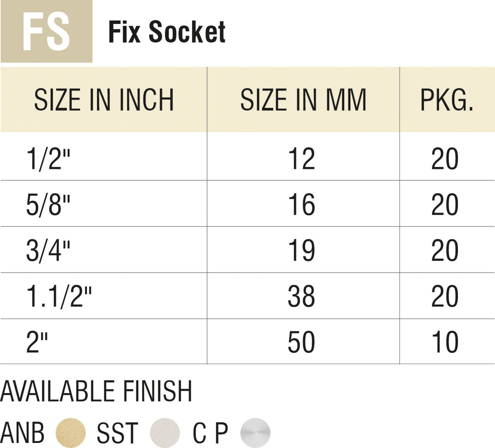Click the package quantity 10 cell
This screenshot has width=495, height=448.
click(445, 342)
